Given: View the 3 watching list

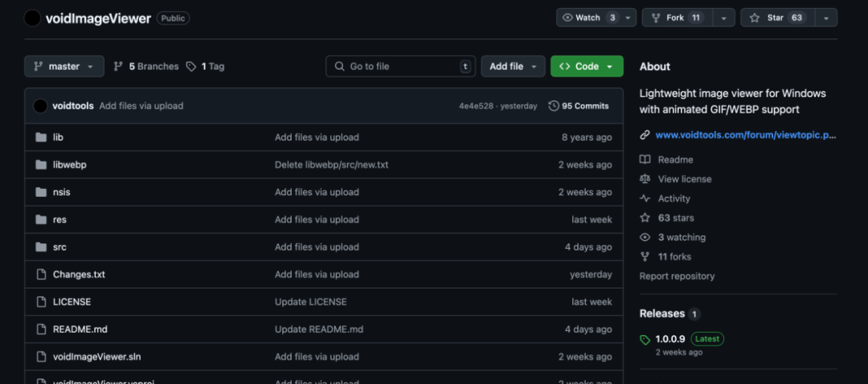Looking at the screenshot, I should coord(682,237).
